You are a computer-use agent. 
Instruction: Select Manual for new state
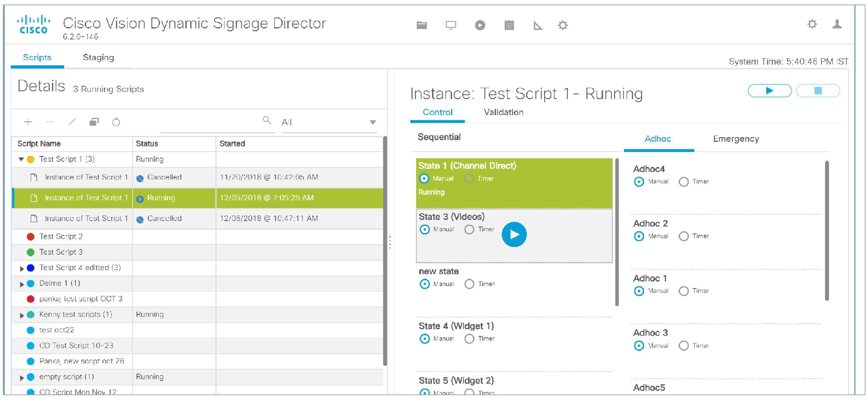coord(425,284)
